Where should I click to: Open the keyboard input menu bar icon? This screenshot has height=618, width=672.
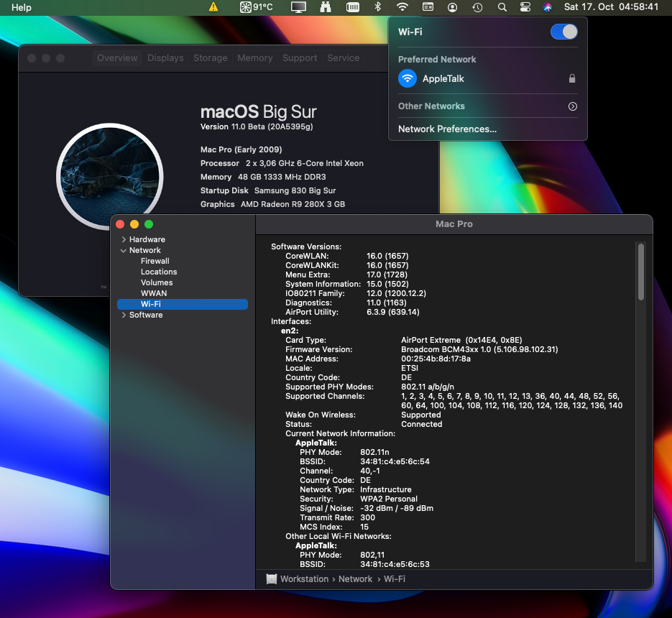coord(428,7)
